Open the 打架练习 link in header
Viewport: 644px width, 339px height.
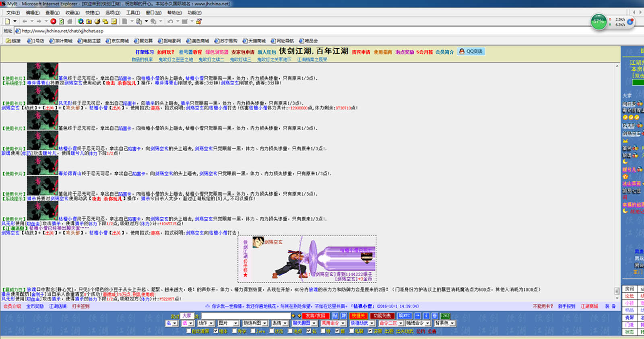[144, 52]
